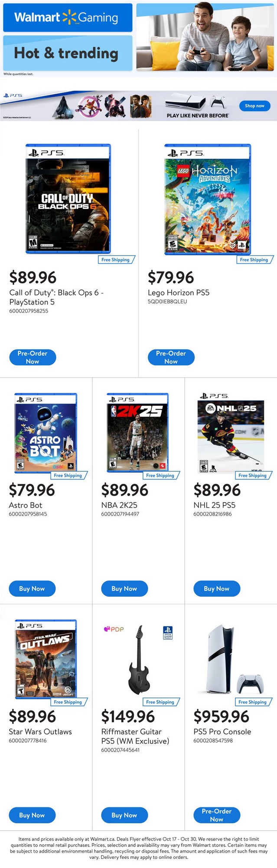Screen dimensions: 277x868
Task: Buy Now the Riffmaster Guitar PS5
Action: (124, 815)
